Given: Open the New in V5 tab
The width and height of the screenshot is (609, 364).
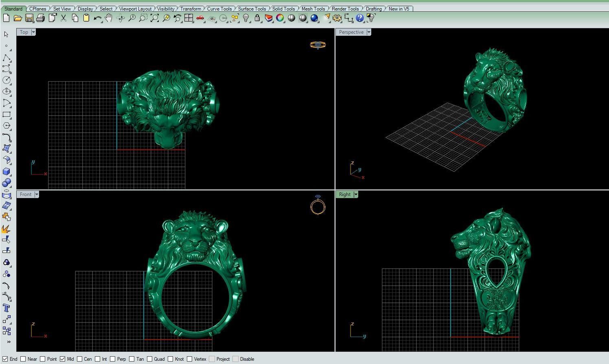Looking at the screenshot, I should pyautogui.click(x=399, y=9).
